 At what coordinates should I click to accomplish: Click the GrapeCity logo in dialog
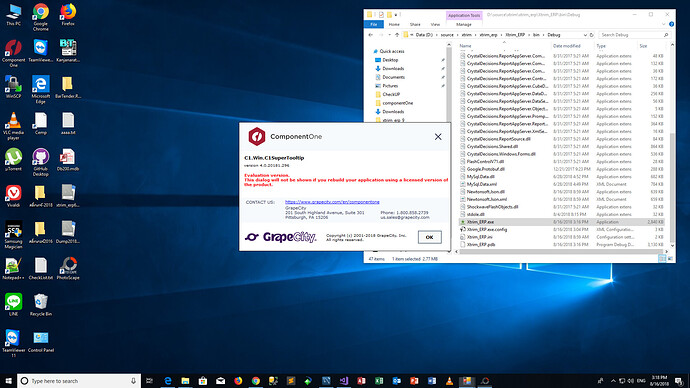point(280,237)
